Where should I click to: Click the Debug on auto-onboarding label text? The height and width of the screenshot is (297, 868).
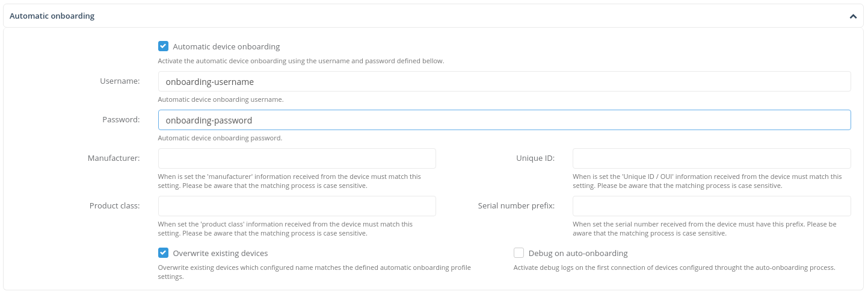(x=578, y=253)
